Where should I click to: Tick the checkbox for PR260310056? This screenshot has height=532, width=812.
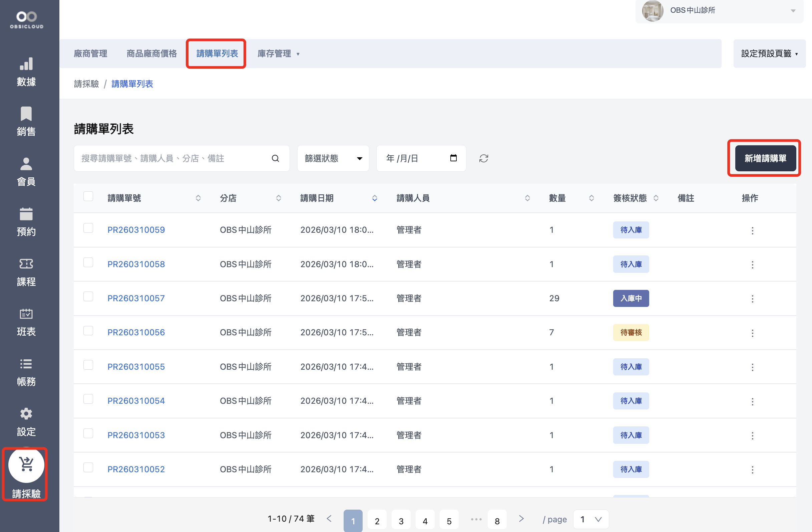[88, 331]
